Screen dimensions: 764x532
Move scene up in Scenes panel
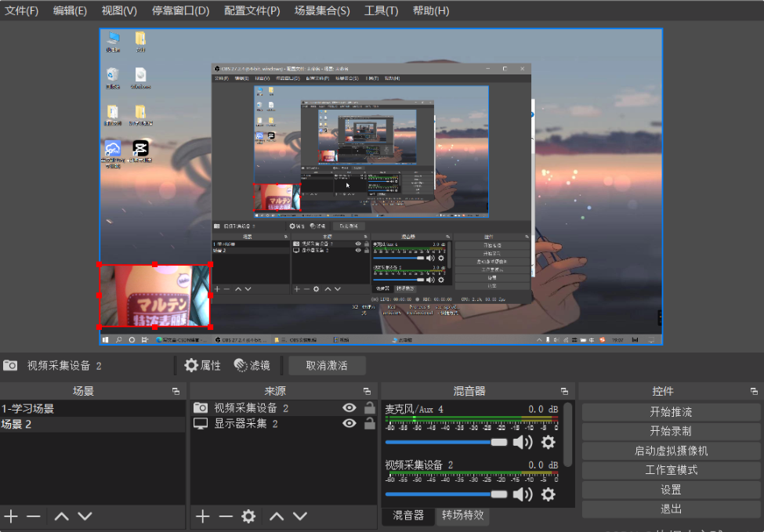point(61,516)
